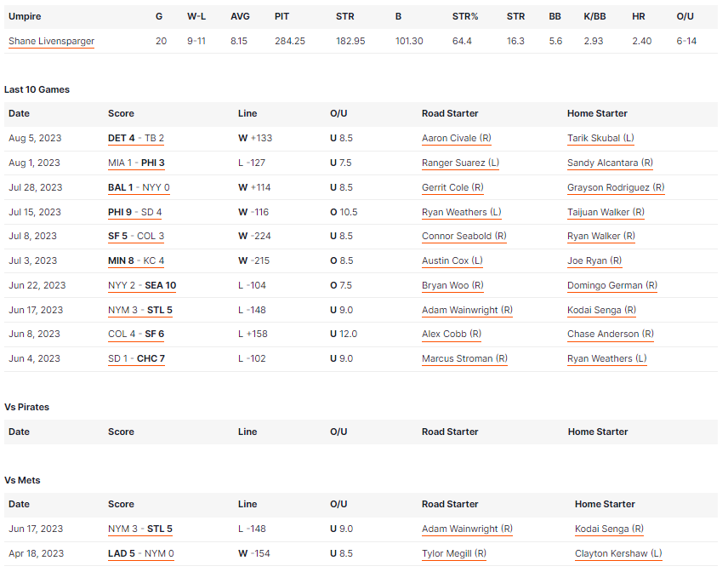
Task: Select the W-L column header
Action: (x=196, y=16)
